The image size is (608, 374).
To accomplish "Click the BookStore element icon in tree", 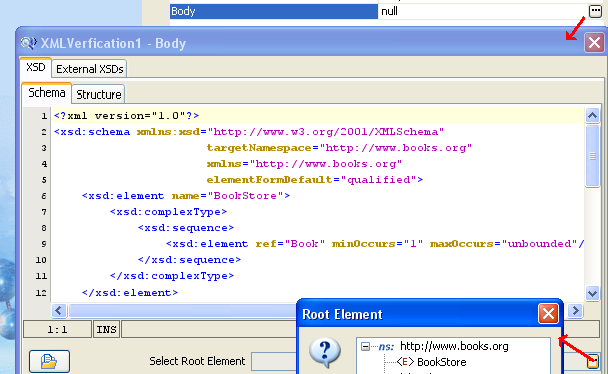I will (405, 362).
